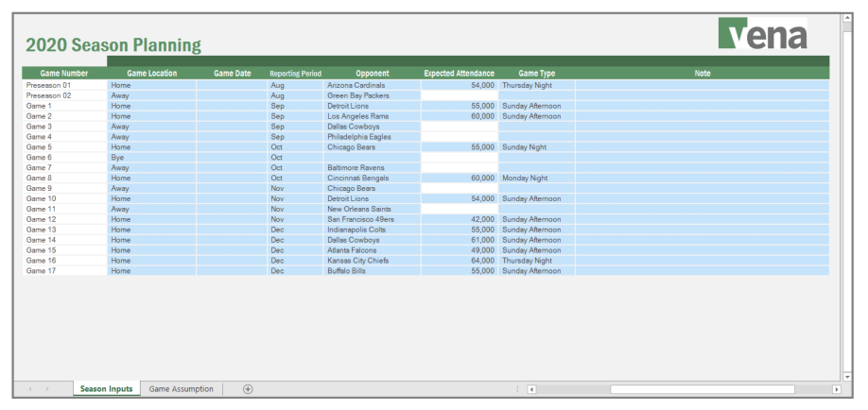Select the Game Type column header

click(536, 73)
